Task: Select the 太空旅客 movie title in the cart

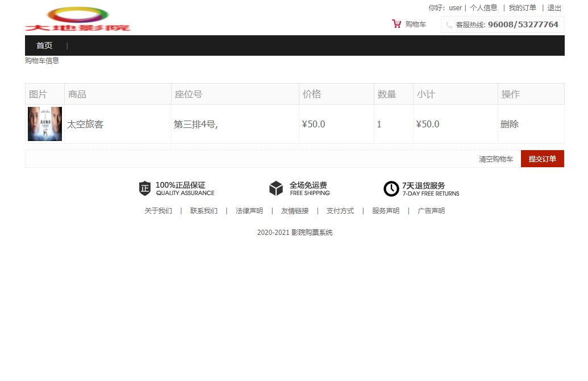Action: tap(85, 124)
